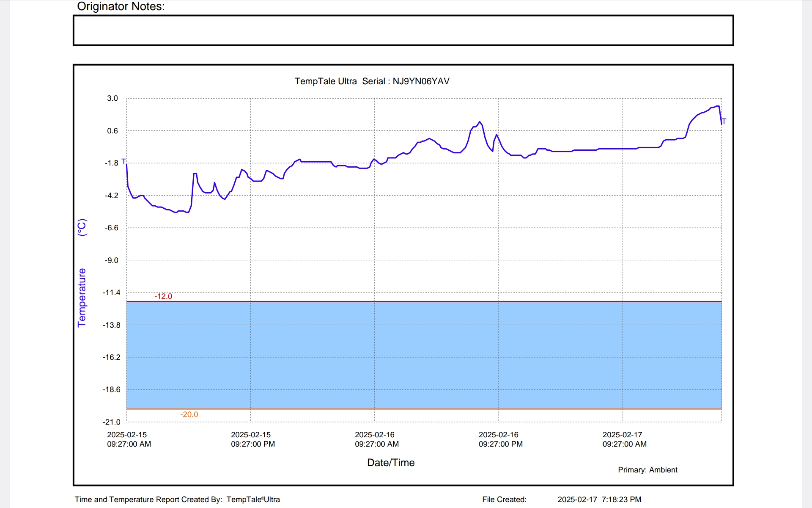Click the y-axis value -13.8
812x508 pixels.
coord(111,325)
